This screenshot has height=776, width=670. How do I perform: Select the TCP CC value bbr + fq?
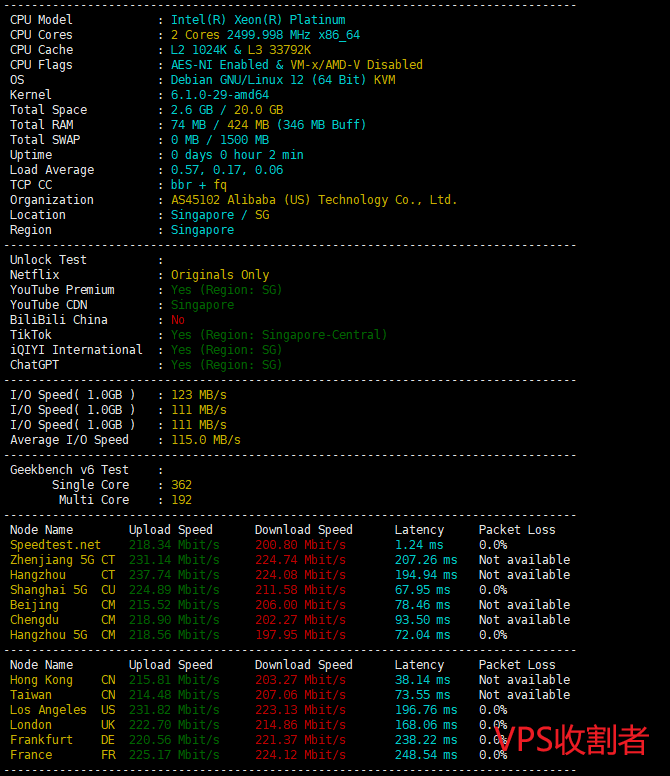point(198,185)
